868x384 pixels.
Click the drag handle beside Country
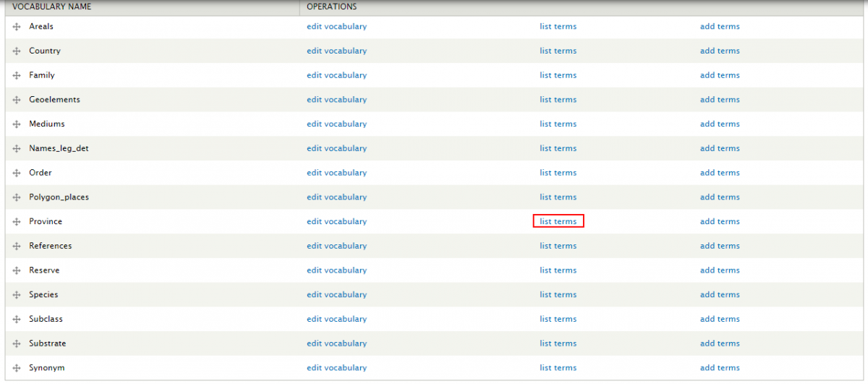(17, 51)
